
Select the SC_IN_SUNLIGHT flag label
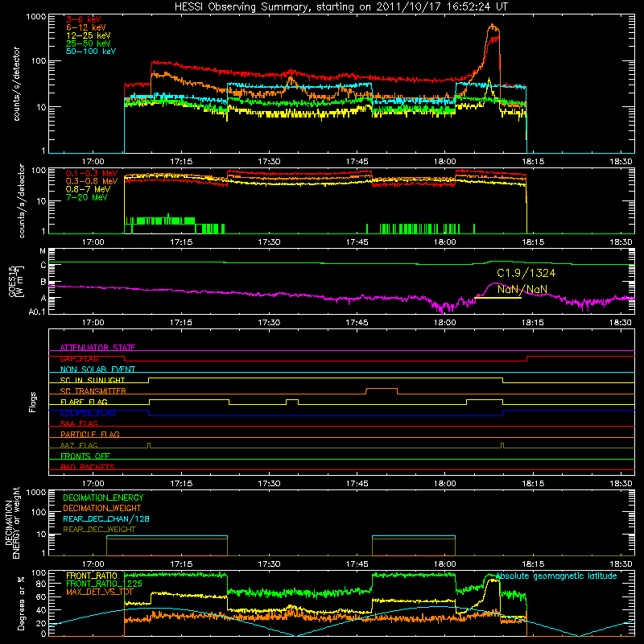pyautogui.click(x=92, y=380)
